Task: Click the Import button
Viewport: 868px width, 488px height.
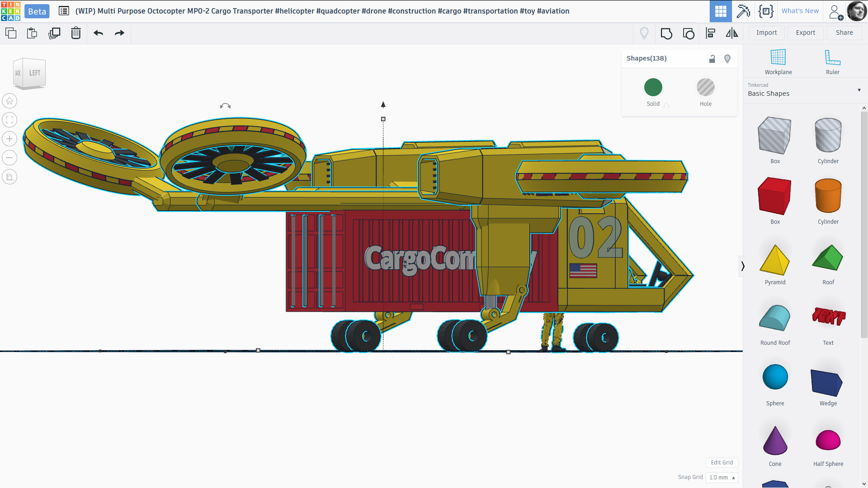Action: (x=766, y=33)
